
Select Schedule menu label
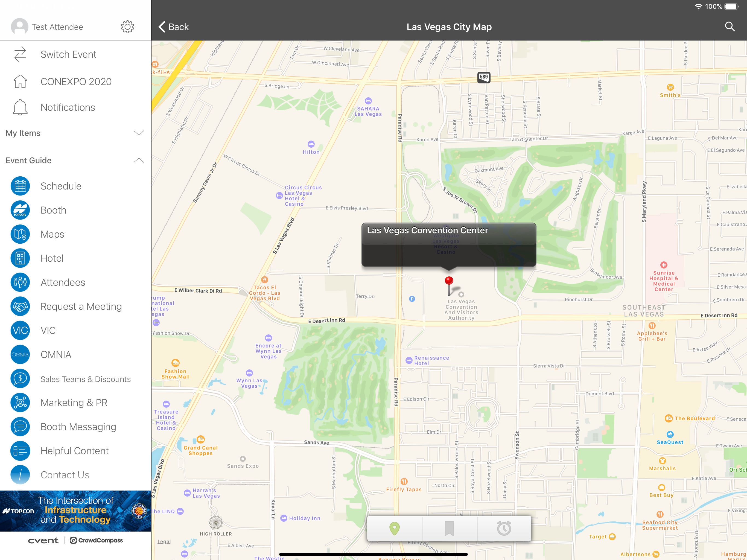(61, 186)
